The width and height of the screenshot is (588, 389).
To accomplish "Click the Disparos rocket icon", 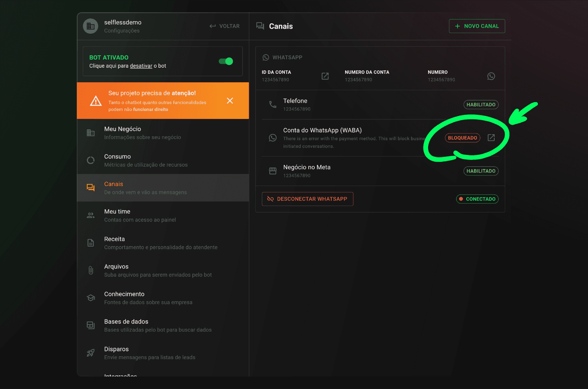I will tap(91, 353).
